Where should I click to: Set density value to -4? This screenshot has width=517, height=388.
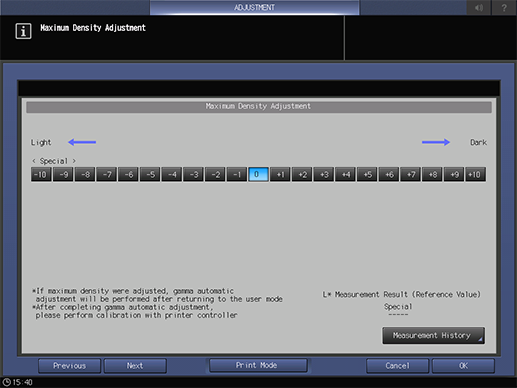click(x=172, y=174)
